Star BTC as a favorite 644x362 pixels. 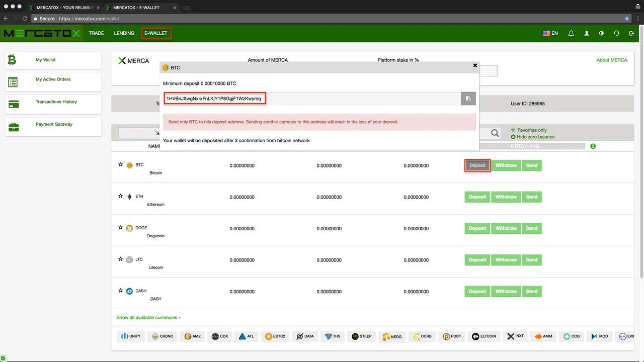[120, 164]
